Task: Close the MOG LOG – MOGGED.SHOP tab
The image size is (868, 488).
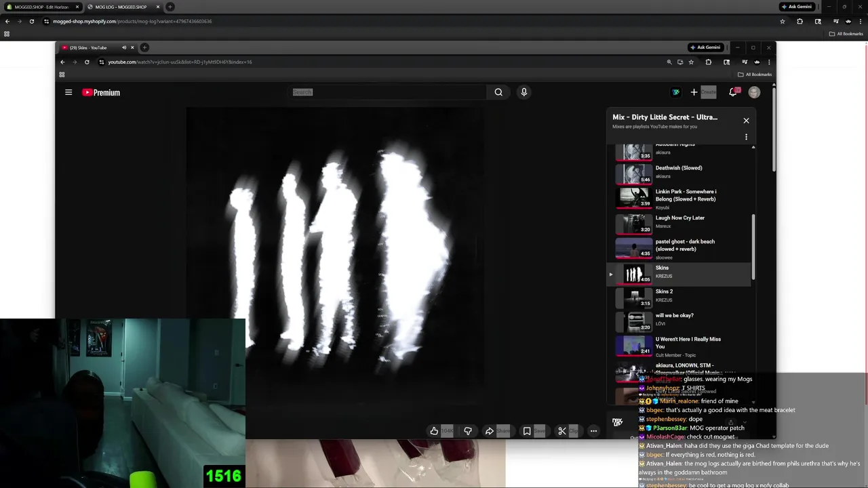Action: [157, 7]
